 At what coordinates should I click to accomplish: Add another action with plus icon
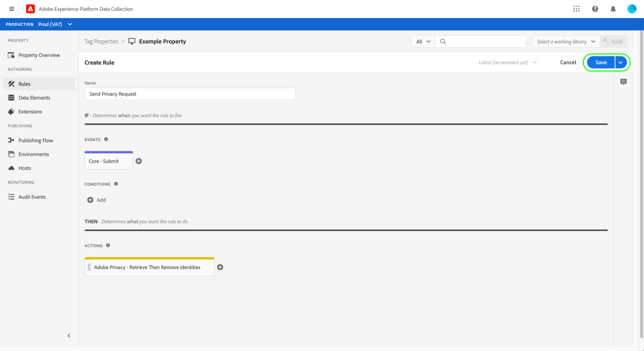point(220,267)
